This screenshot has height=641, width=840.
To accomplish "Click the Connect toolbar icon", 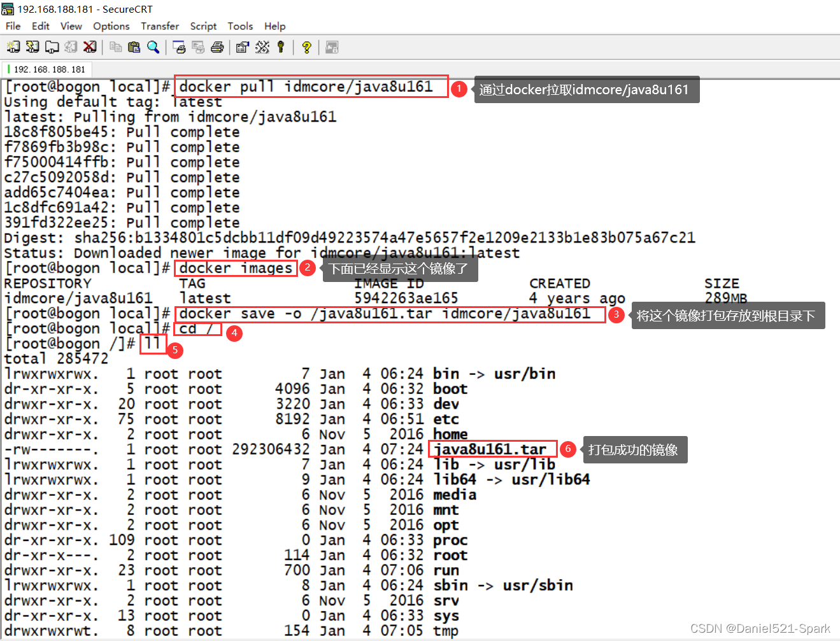I will (x=13, y=47).
